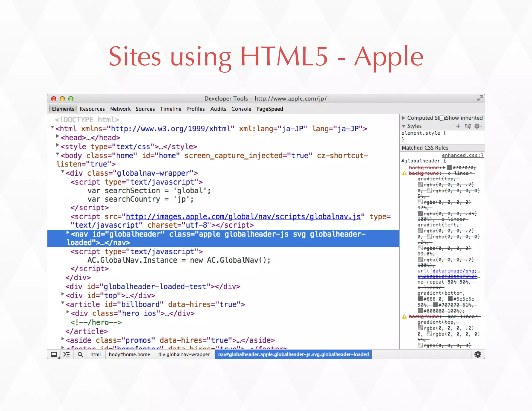Collapse the Styles section triangle
The width and height of the screenshot is (532, 411).
(403, 126)
